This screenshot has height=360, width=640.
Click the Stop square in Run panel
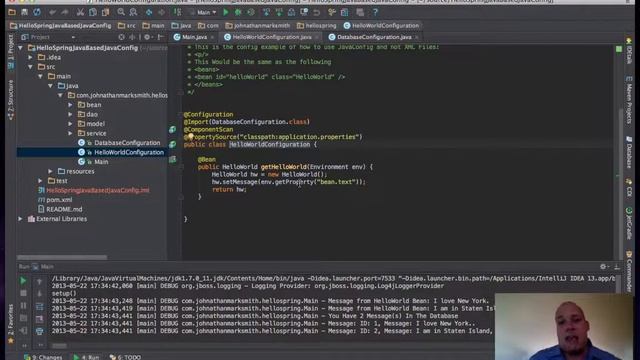tap(23, 293)
